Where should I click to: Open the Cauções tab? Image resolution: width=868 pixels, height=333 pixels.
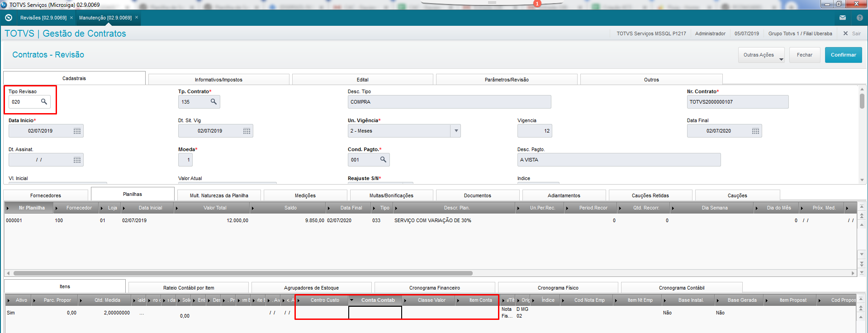point(737,195)
